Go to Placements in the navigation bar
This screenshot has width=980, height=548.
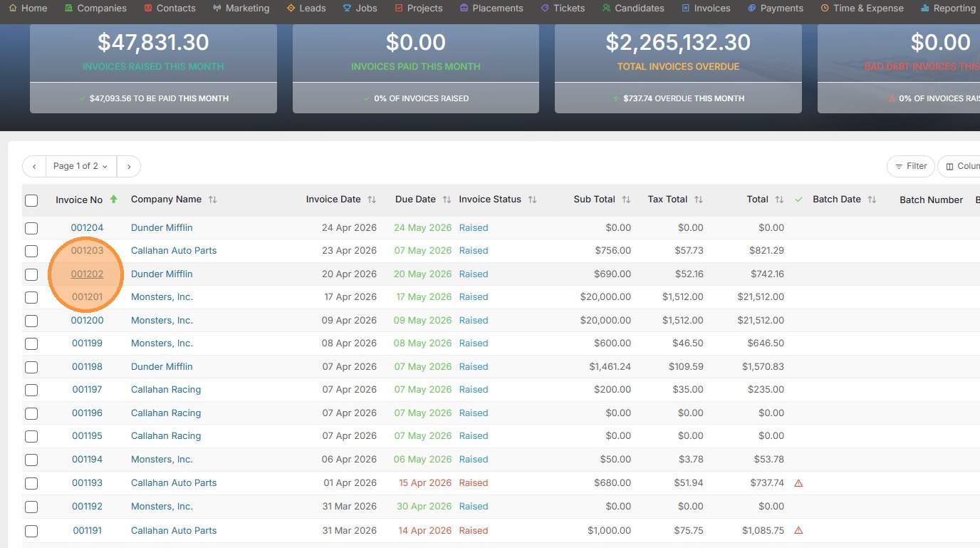(x=491, y=9)
